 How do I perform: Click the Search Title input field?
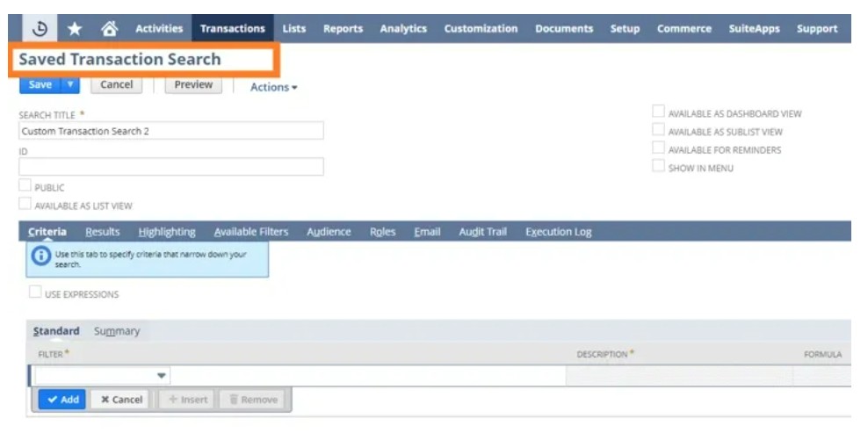click(171, 131)
